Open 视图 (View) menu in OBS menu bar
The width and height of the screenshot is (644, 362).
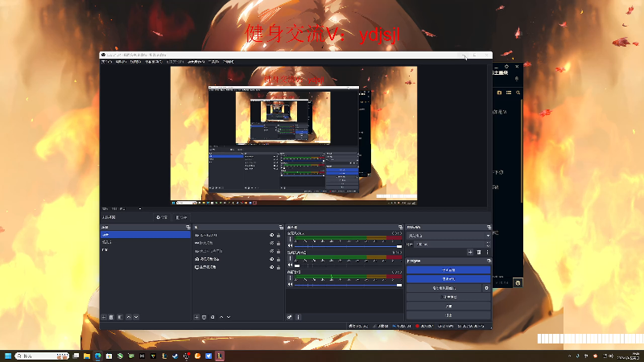click(135, 62)
